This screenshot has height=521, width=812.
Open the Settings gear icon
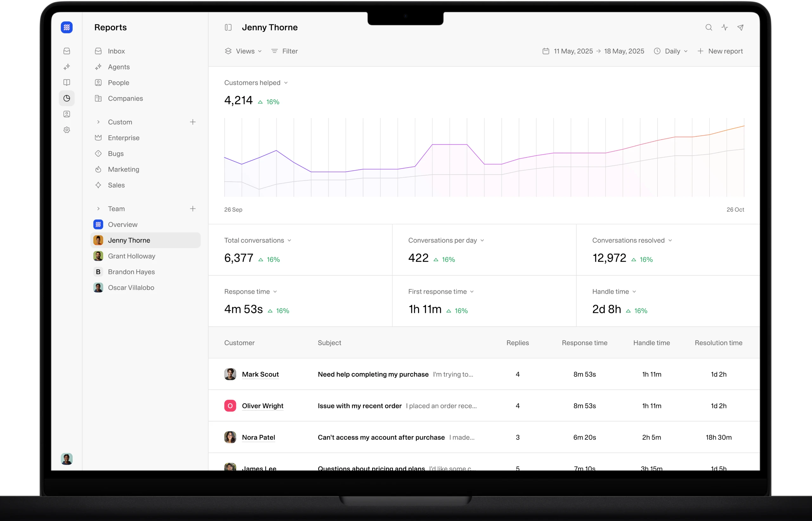[x=67, y=130]
